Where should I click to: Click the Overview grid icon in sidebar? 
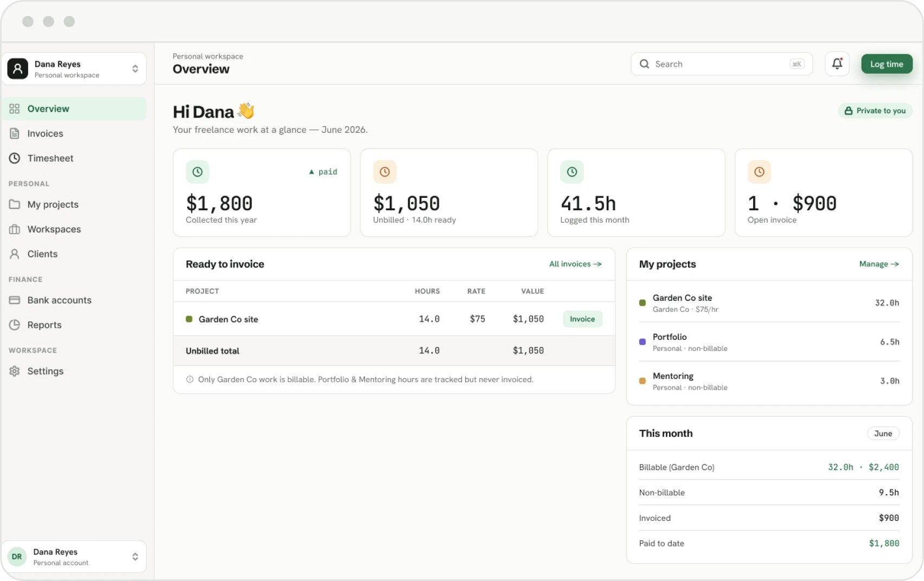[15, 108]
